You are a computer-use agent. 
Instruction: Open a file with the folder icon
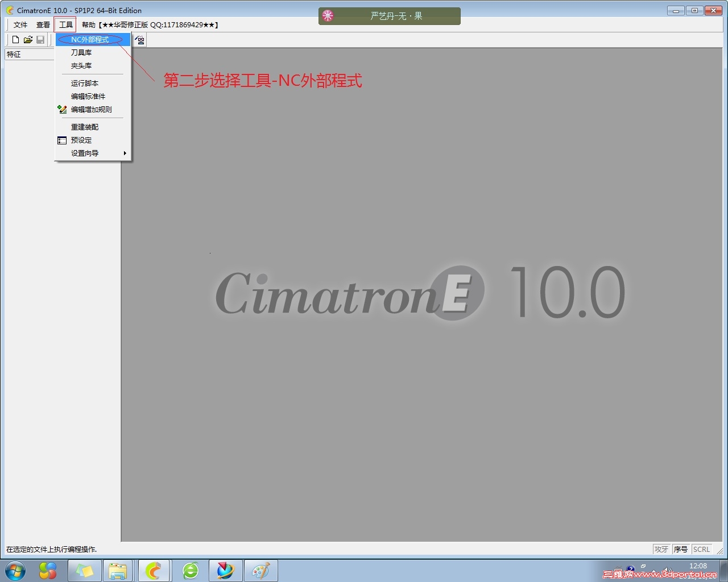28,40
